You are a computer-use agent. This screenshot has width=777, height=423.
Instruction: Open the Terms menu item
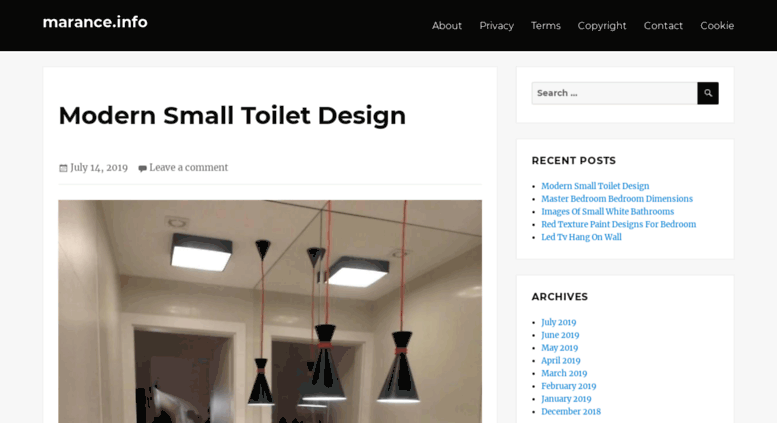[546, 26]
